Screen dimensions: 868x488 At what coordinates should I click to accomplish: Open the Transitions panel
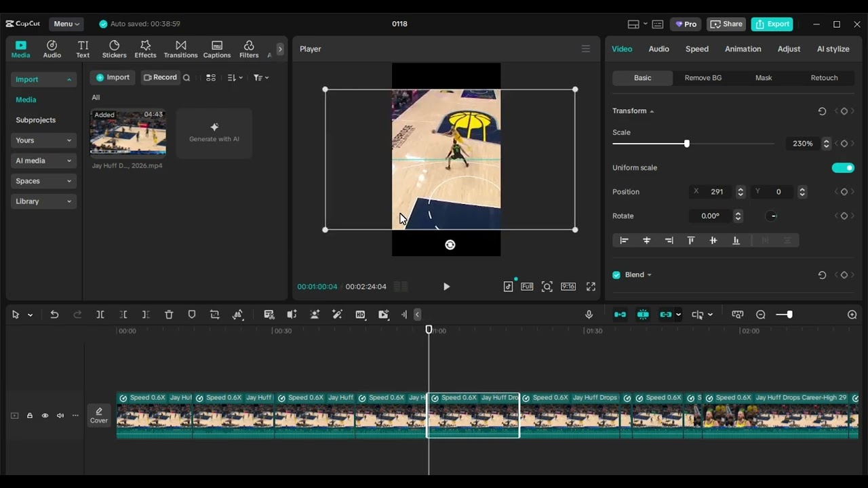coord(180,49)
